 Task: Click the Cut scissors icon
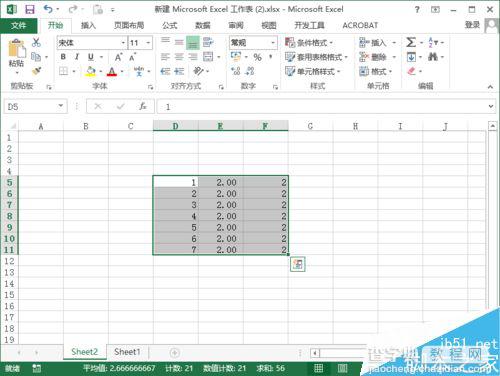(x=36, y=42)
